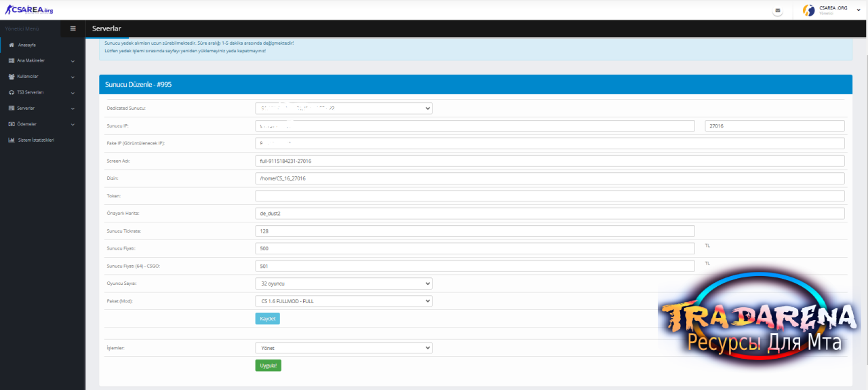Click the home icon next to Anasayfa
The image size is (868, 390).
[x=12, y=45]
